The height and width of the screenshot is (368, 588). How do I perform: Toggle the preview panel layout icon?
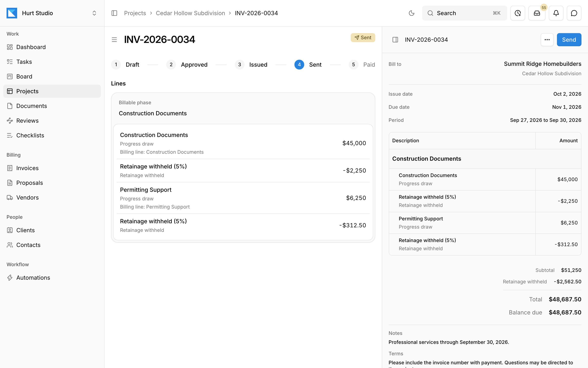(395, 40)
